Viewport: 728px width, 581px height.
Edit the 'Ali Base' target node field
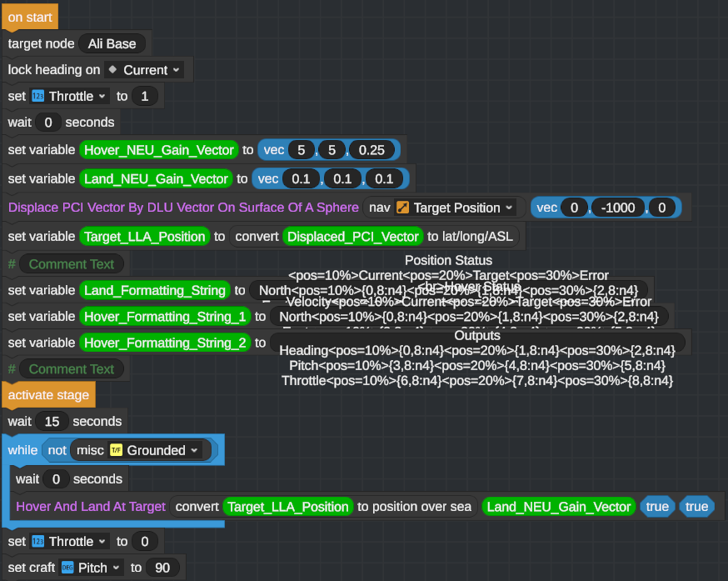(112, 43)
